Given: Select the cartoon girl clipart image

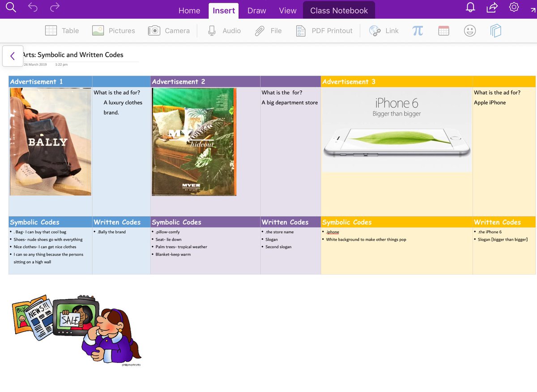Looking at the screenshot, I should (77, 331).
